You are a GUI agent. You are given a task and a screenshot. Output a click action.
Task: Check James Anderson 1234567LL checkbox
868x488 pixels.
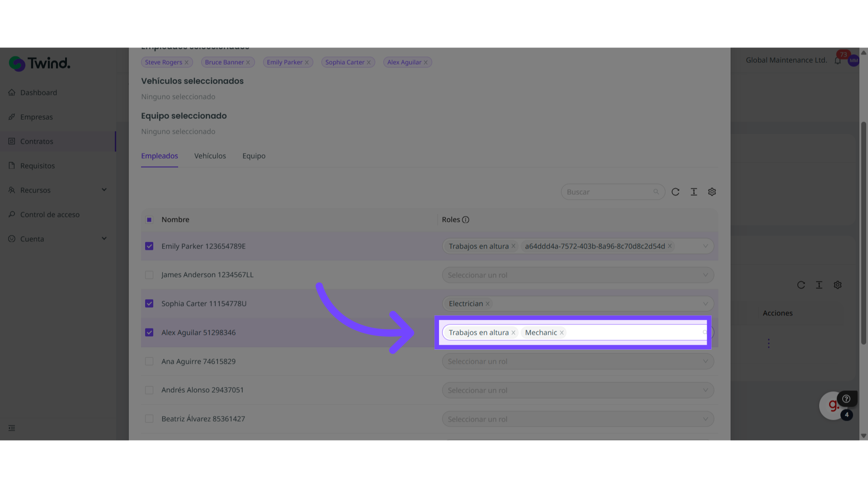pyautogui.click(x=149, y=275)
